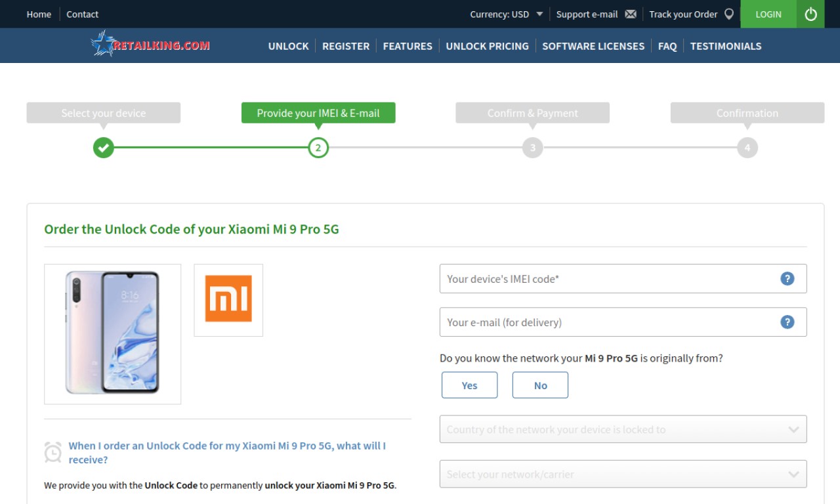
Task: Open the FAQ menu item
Action: [x=667, y=46]
